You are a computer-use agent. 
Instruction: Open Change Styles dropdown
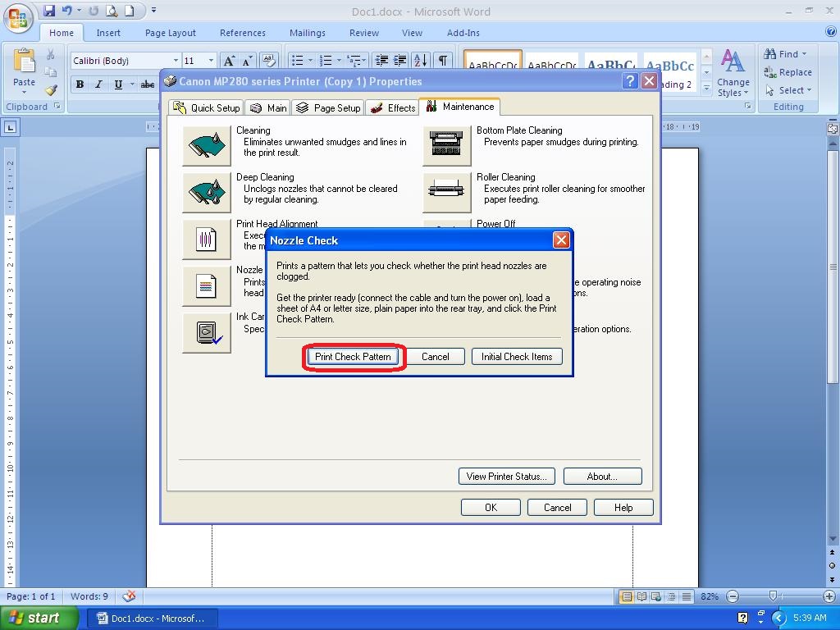[x=733, y=73]
